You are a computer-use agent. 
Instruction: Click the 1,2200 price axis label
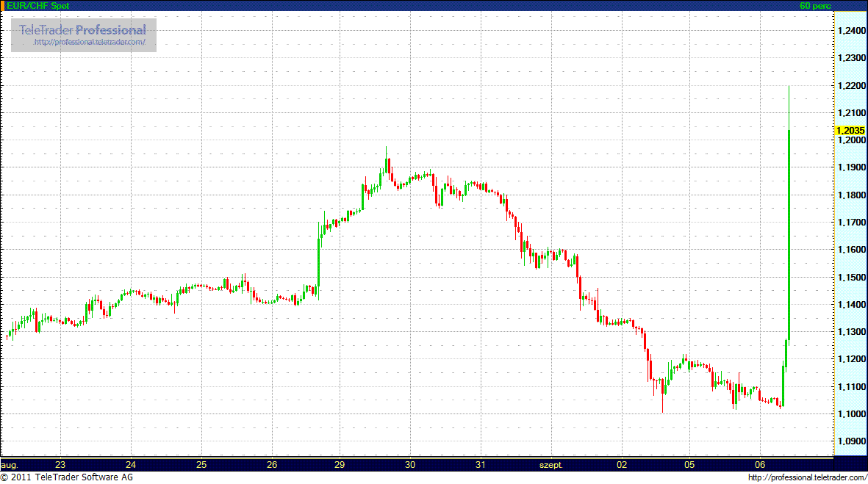coord(851,86)
